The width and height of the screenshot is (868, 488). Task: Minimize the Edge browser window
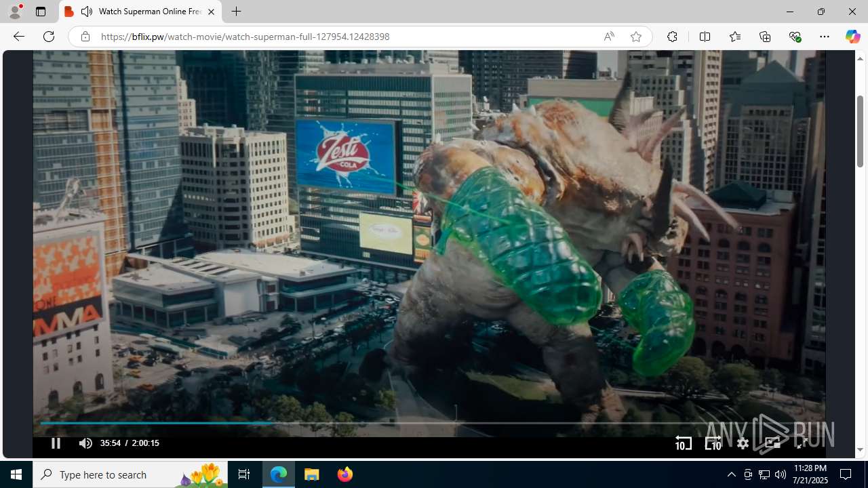click(x=789, y=12)
